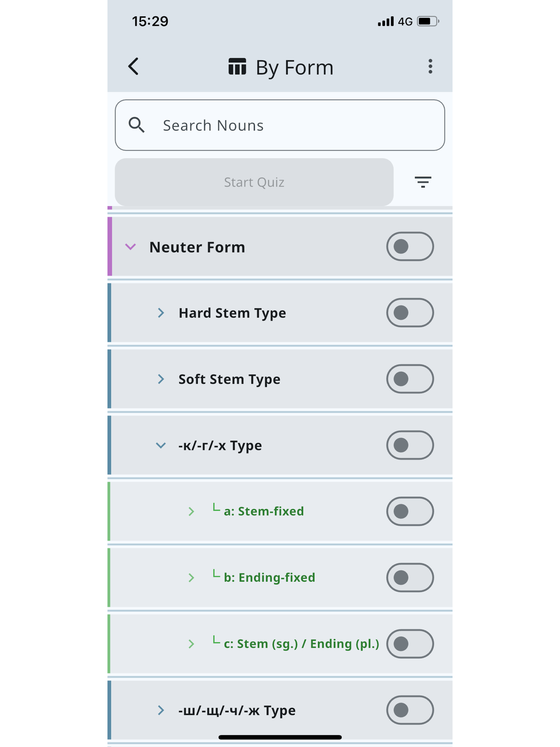Screen dimensions: 560x747
Task: Tap the battery status icon
Action: 428,21
